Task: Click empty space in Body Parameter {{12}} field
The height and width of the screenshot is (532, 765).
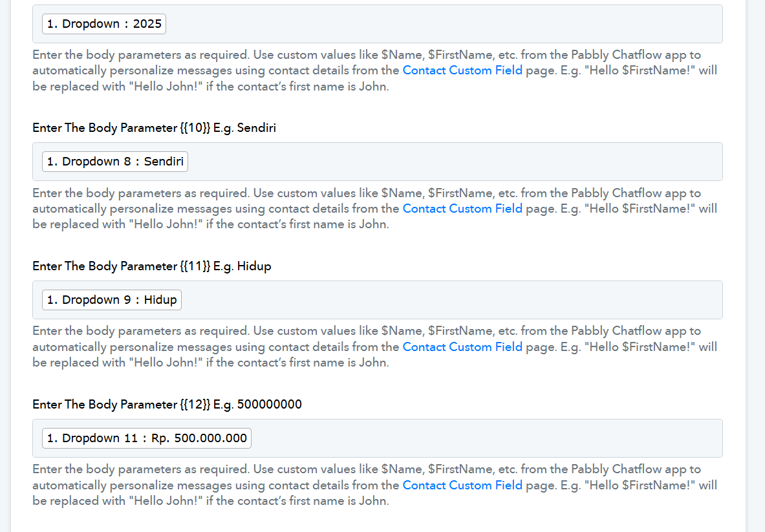Action: [x=485, y=438]
